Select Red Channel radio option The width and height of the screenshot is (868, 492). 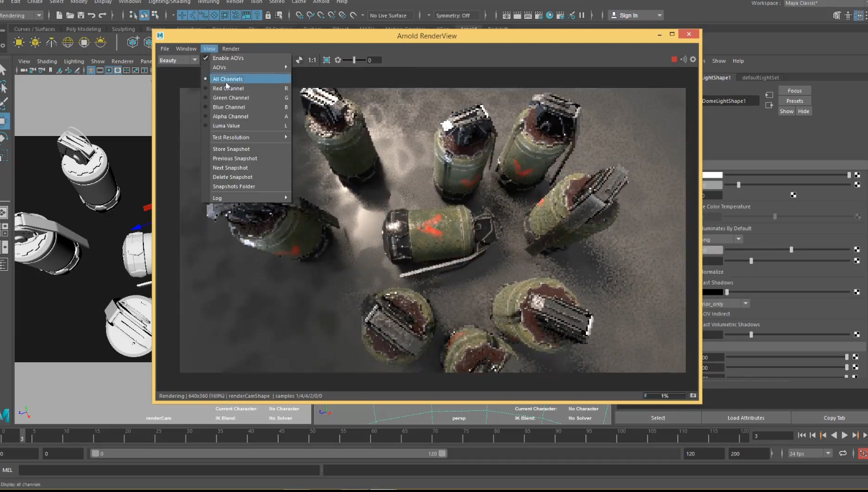[228, 89]
